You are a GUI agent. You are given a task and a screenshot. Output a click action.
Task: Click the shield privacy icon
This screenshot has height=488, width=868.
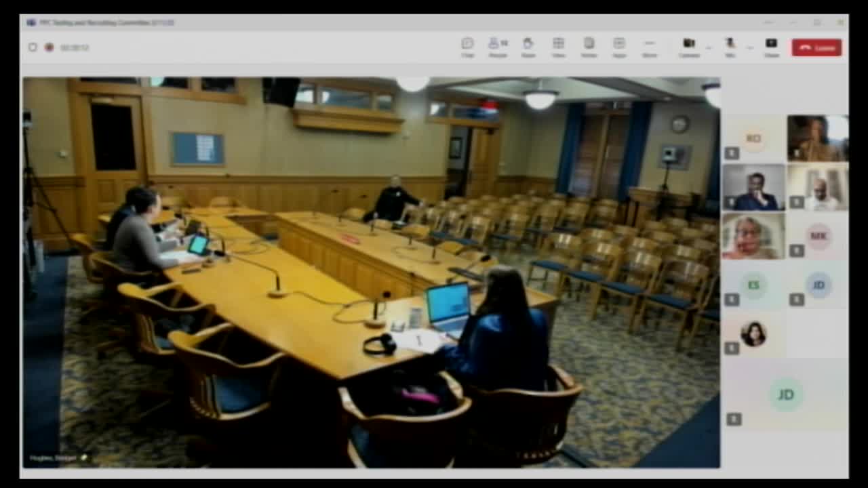click(33, 47)
